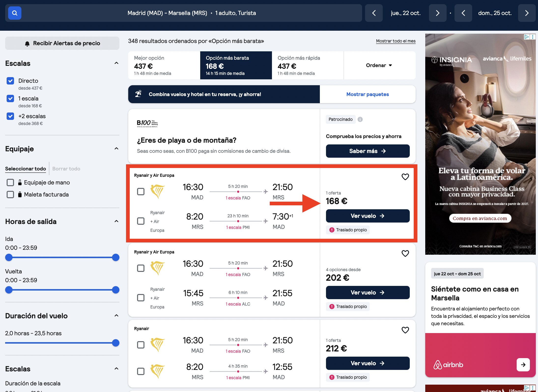Save the 168 € flight with heart icon

click(x=405, y=177)
